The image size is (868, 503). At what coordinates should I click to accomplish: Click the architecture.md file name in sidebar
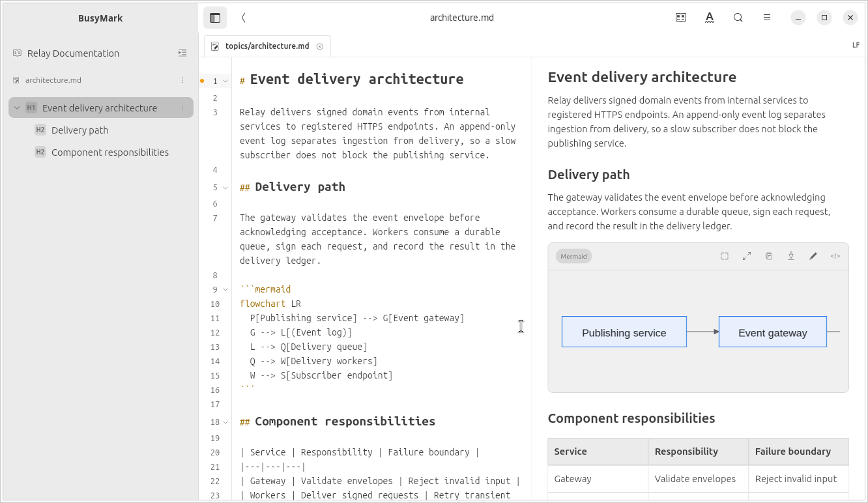[x=53, y=80]
